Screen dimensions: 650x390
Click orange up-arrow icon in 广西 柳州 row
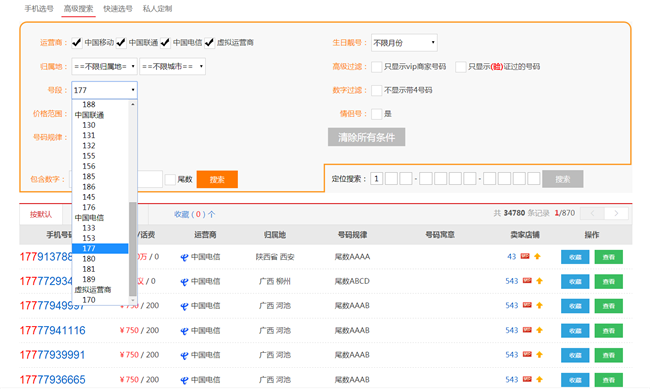[x=539, y=281]
